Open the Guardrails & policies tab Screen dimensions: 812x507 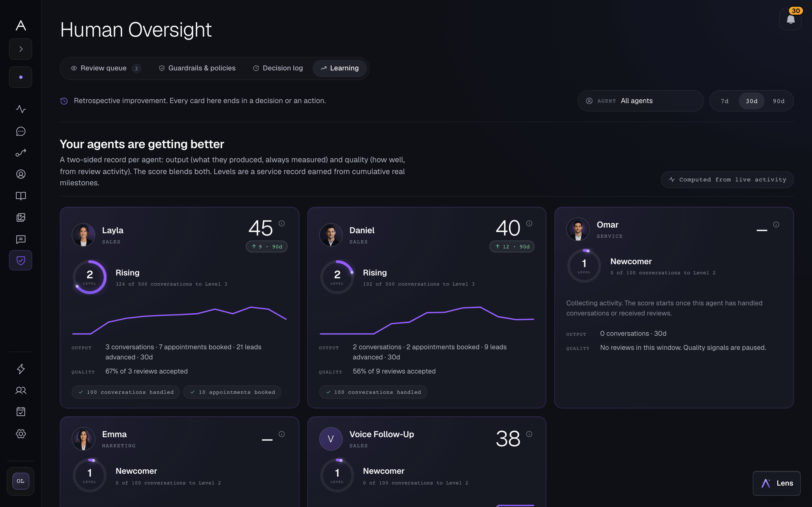click(x=197, y=68)
